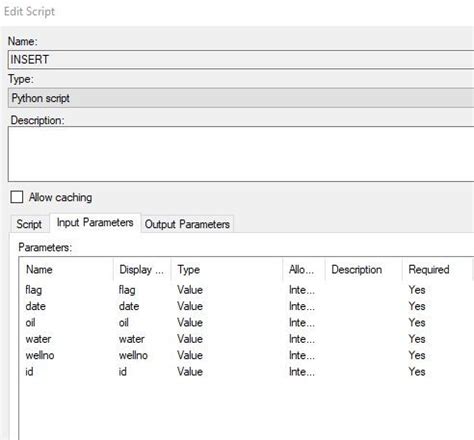Switch to the Script tab
The image size is (474, 440).
click(29, 224)
